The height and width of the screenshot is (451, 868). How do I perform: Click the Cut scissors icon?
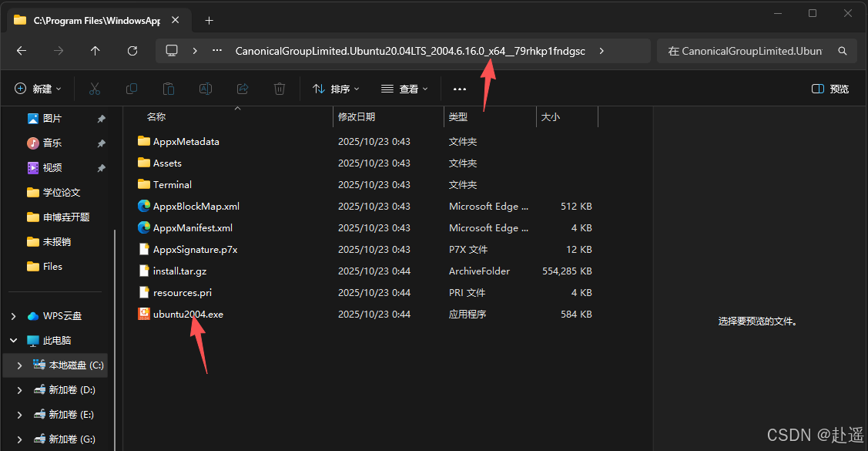click(x=95, y=89)
